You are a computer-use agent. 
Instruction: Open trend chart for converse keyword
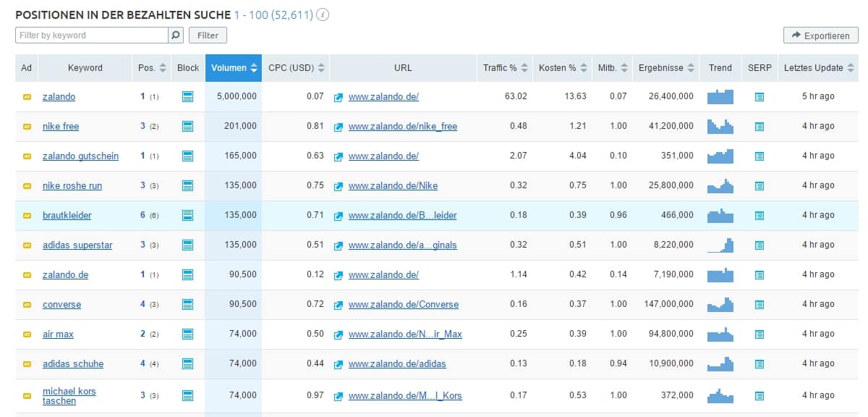coord(720,304)
